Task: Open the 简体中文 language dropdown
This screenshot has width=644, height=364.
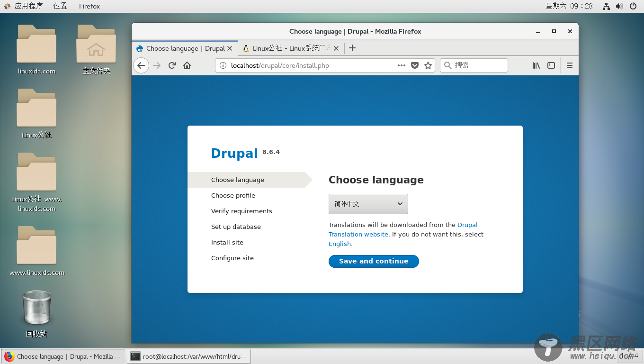Action: click(368, 204)
